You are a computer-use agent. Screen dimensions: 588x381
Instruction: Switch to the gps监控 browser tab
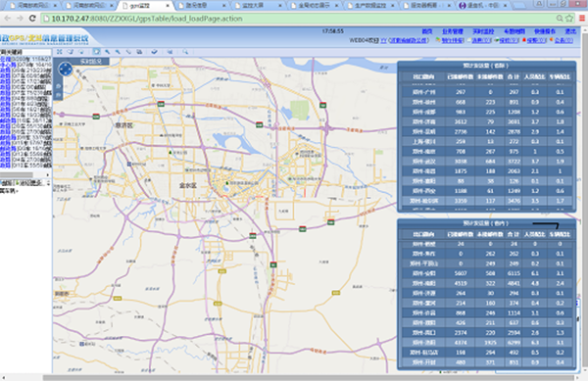144,6
